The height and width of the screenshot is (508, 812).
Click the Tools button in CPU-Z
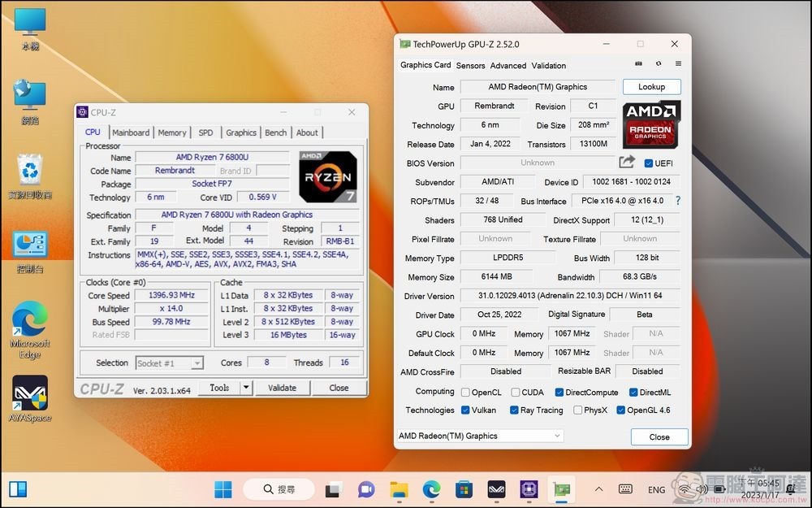point(219,388)
